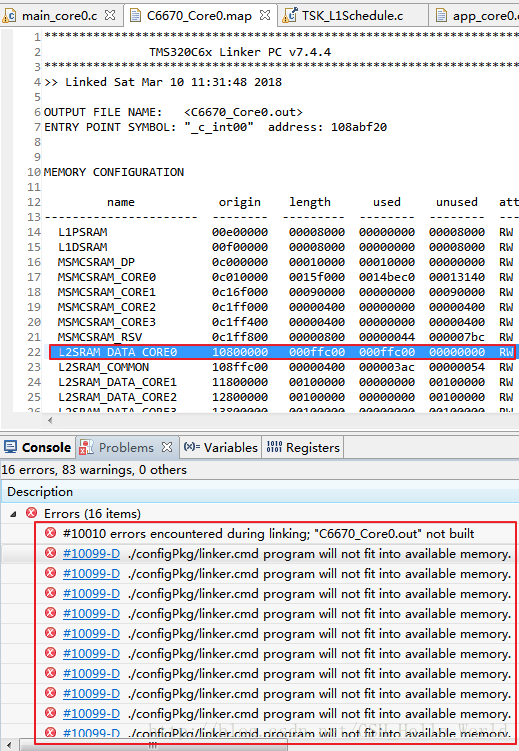Click the L2SRAM_DATA_CORE2 memory row
Viewport: 519px width, 751px height.
click(x=281, y=397)
